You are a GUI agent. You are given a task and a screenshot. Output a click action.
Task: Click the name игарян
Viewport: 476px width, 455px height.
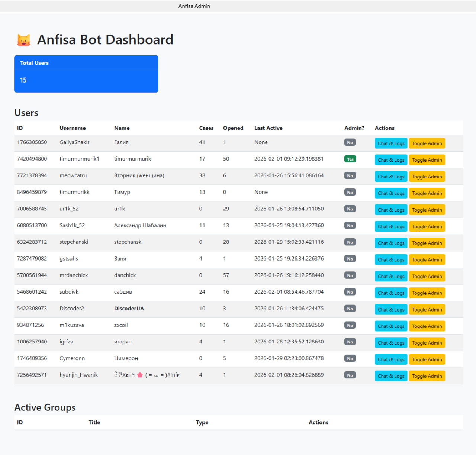[123, 342]
